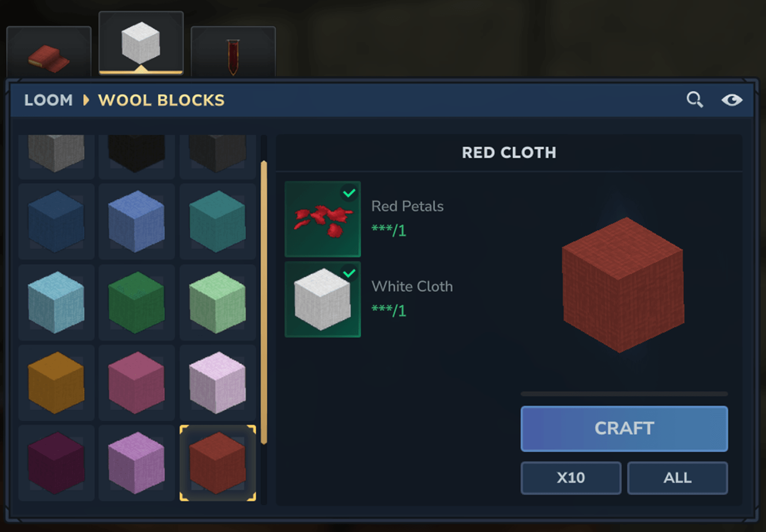Select the dark navy blue wool block
766x532 pixels.
coord(56,221)
